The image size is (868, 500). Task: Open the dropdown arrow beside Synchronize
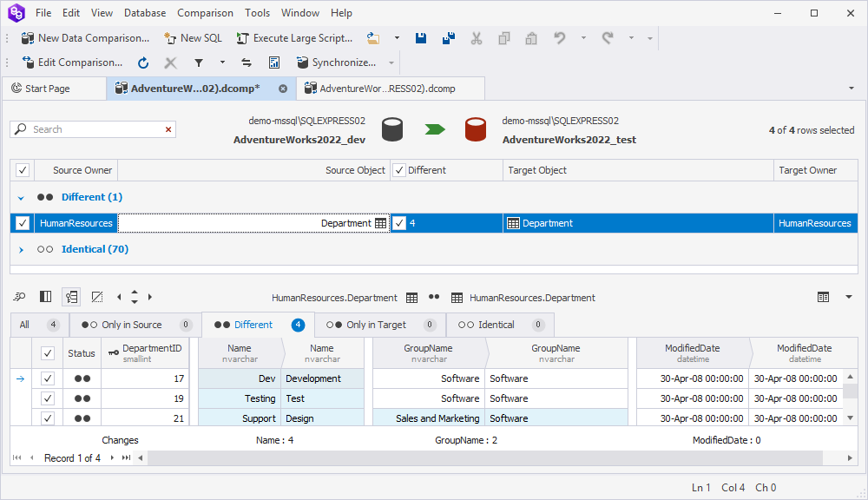(391, 62)
